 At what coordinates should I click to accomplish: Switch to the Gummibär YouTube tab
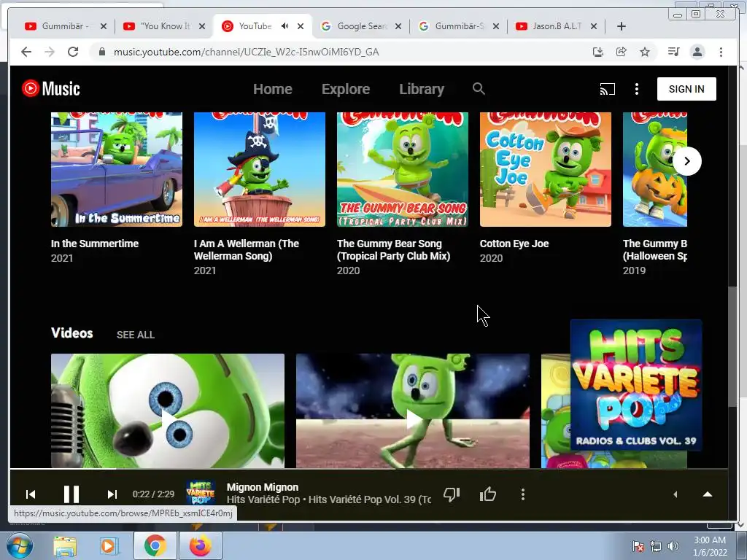pyautogui.click(x=63, y=26)
